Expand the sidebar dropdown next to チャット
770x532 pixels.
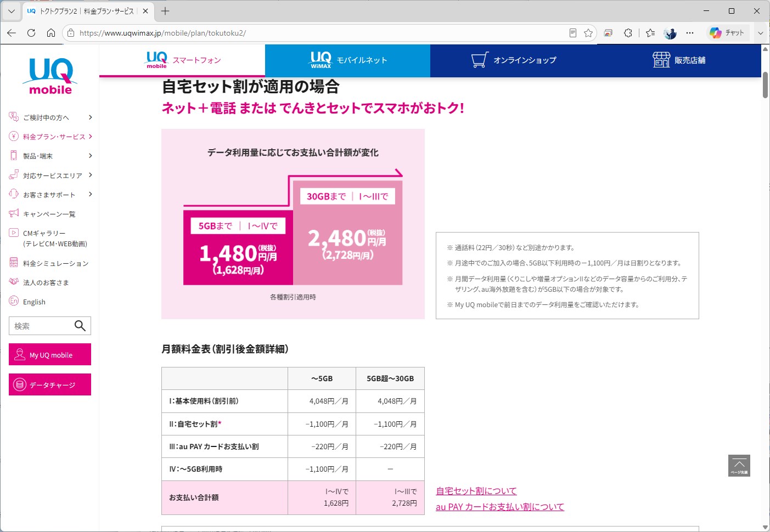(x=761, y=33)
